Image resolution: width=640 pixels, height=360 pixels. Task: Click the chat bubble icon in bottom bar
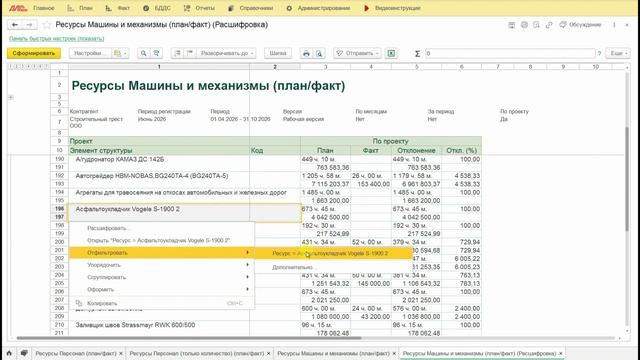point(24,353)
